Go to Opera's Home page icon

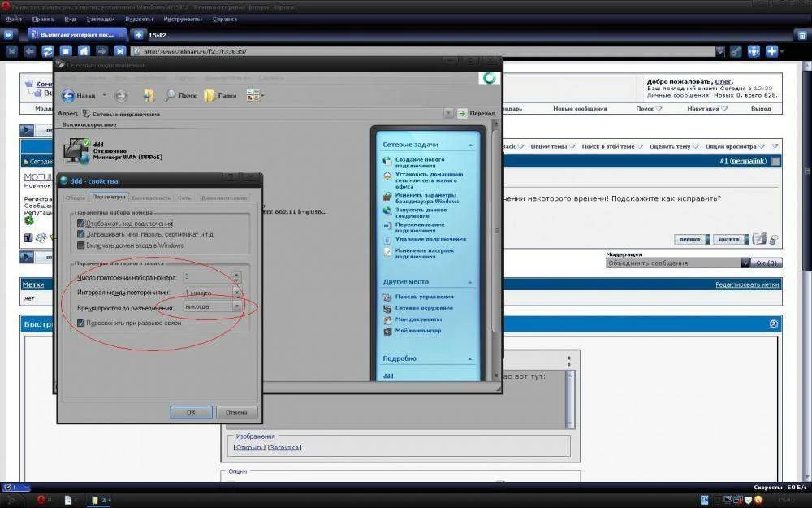(84, 51)
